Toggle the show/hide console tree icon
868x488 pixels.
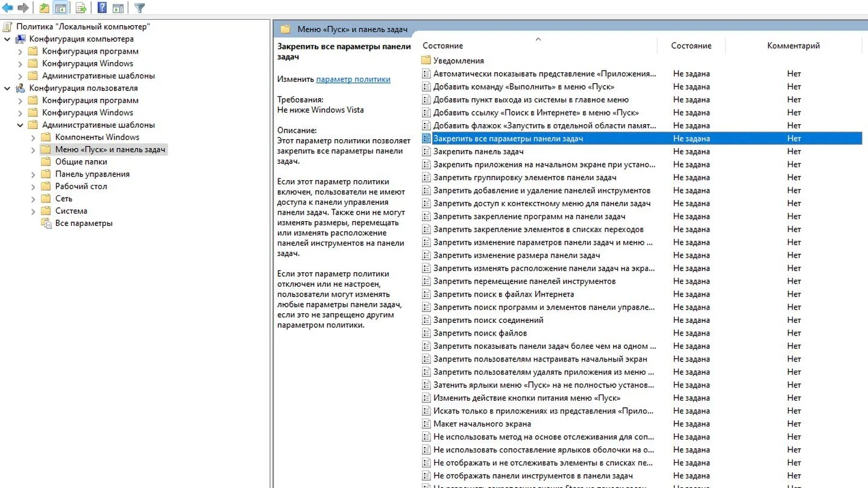[x=60, y=8]
